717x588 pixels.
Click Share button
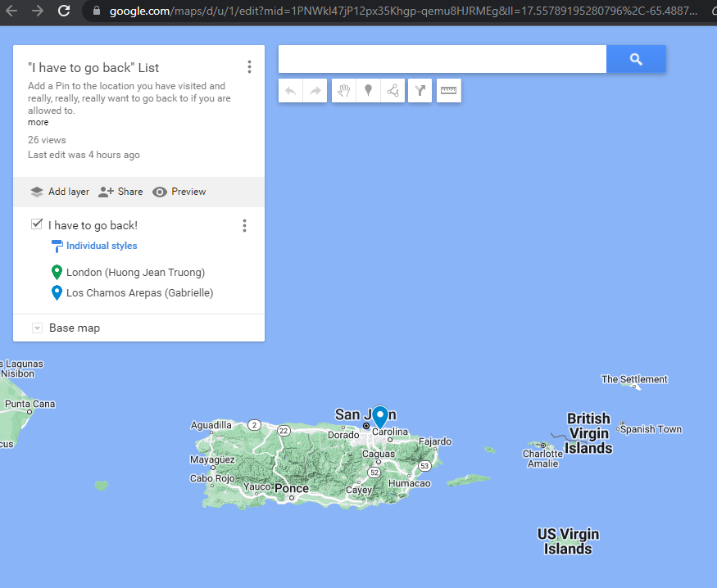point(120,192)
